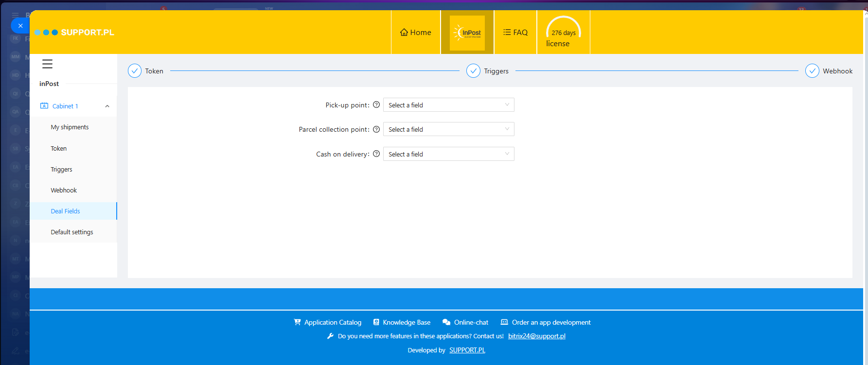
Task: Expand the Cash on delivery dropdown
Action: coord(448,154)
